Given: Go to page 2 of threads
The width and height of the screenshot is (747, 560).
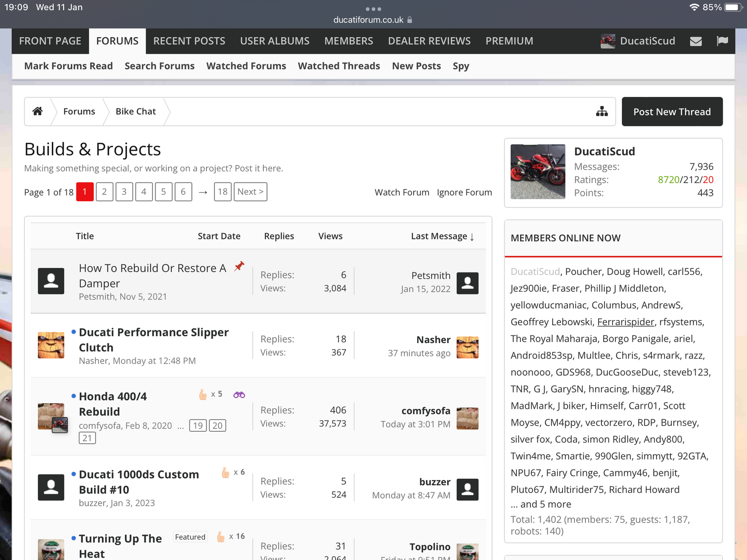Looking at the screenshot, I should [105, 192].
